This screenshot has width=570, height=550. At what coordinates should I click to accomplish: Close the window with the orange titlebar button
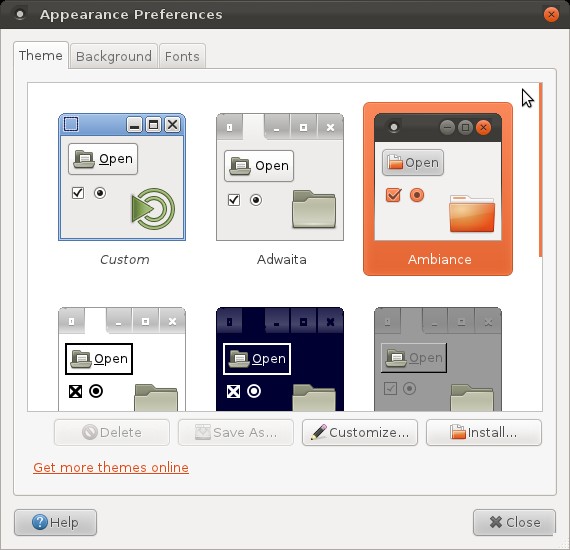(551, 15)
